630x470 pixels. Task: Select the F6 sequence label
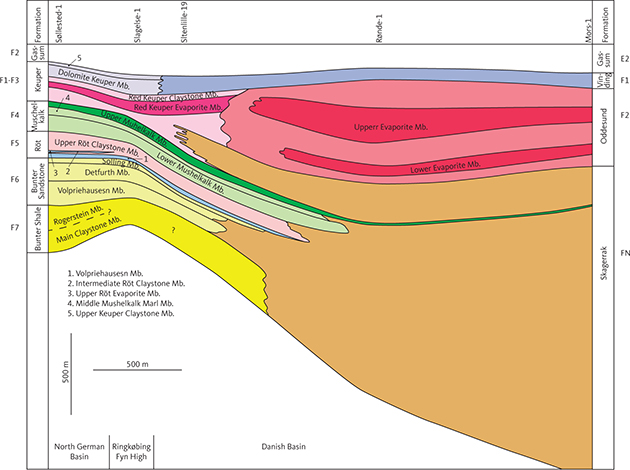tap(14, 179)
